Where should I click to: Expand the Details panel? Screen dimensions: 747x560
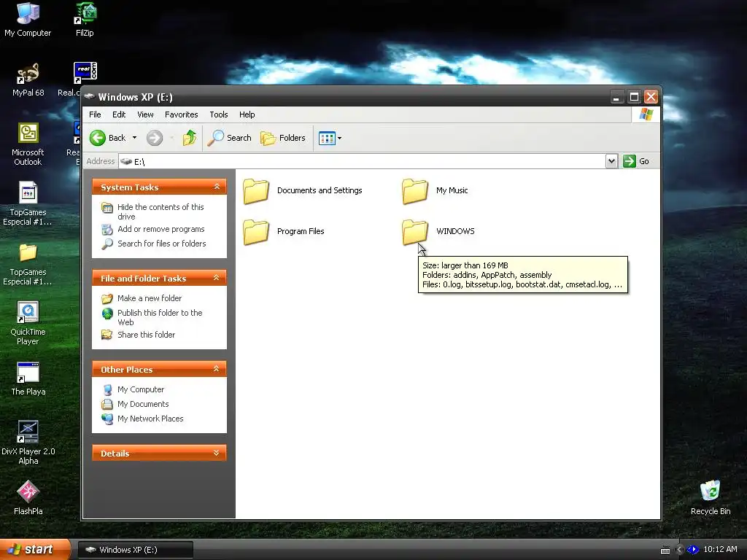tap(217, 453)
